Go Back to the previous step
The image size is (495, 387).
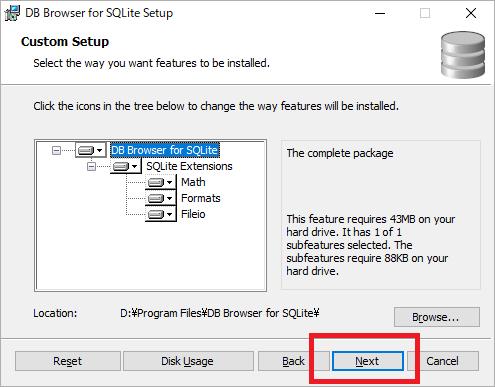coord(293,361)
